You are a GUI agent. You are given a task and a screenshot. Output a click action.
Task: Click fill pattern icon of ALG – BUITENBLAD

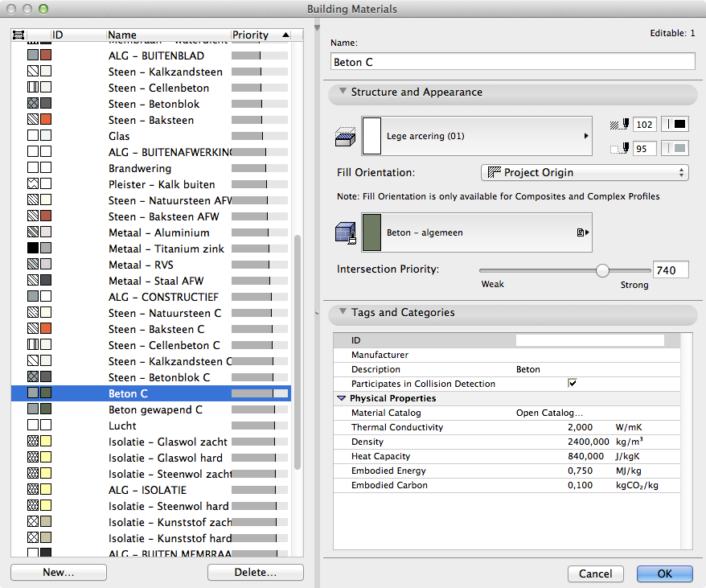coord(33,55)
